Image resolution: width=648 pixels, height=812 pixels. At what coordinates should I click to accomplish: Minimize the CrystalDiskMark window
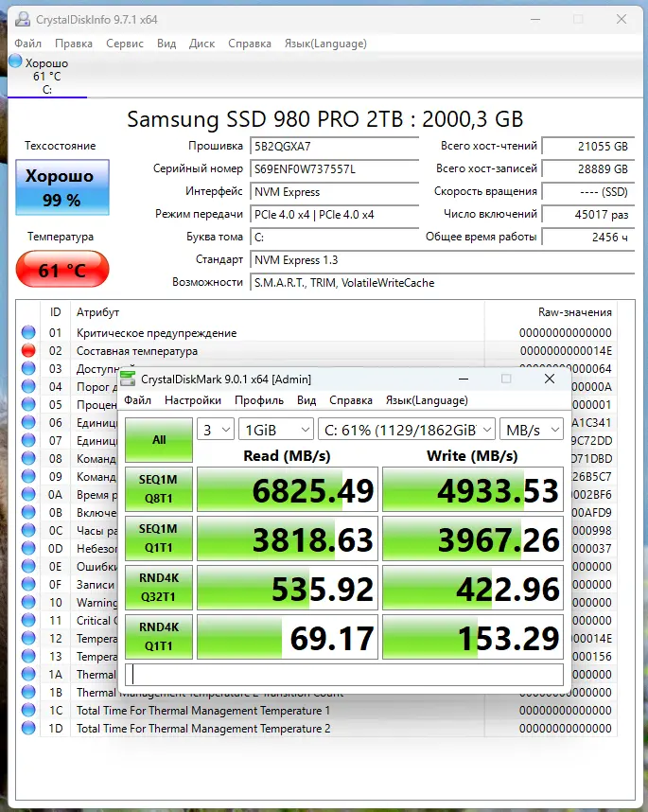[x=464, y=379]
